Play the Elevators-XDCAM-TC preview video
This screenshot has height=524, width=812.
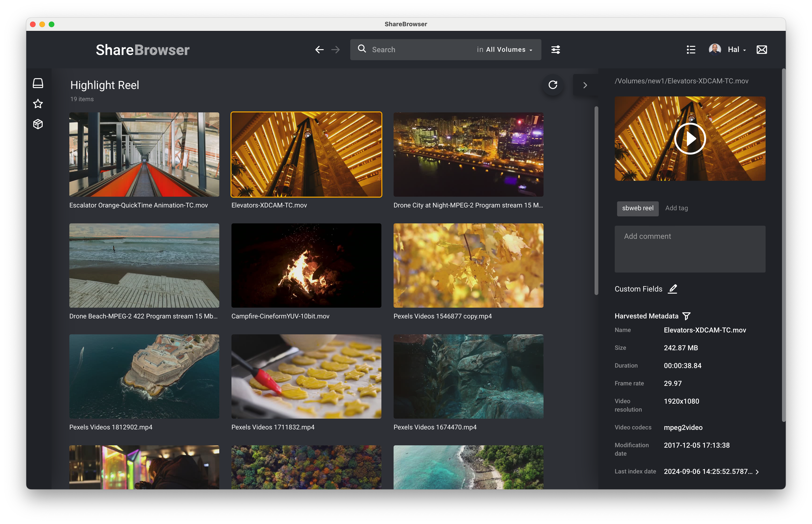(690, 138)
